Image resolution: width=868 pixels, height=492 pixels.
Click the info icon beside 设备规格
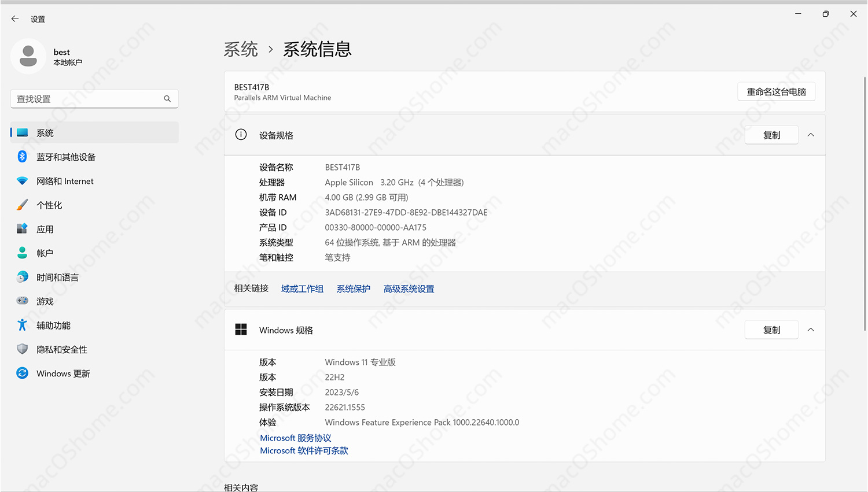[241, 135]
